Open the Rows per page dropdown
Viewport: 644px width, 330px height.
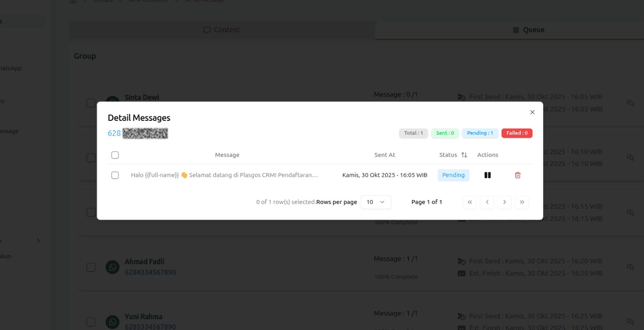[376, 202]
